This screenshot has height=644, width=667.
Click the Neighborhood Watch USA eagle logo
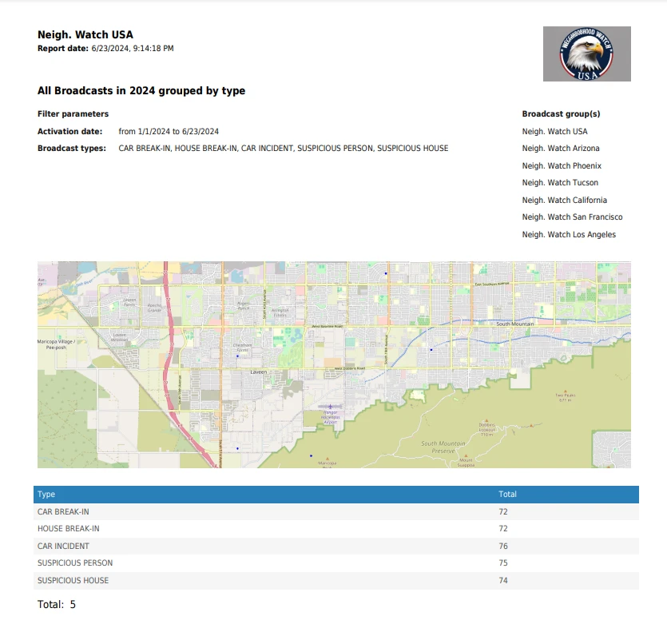coord(586,54)
